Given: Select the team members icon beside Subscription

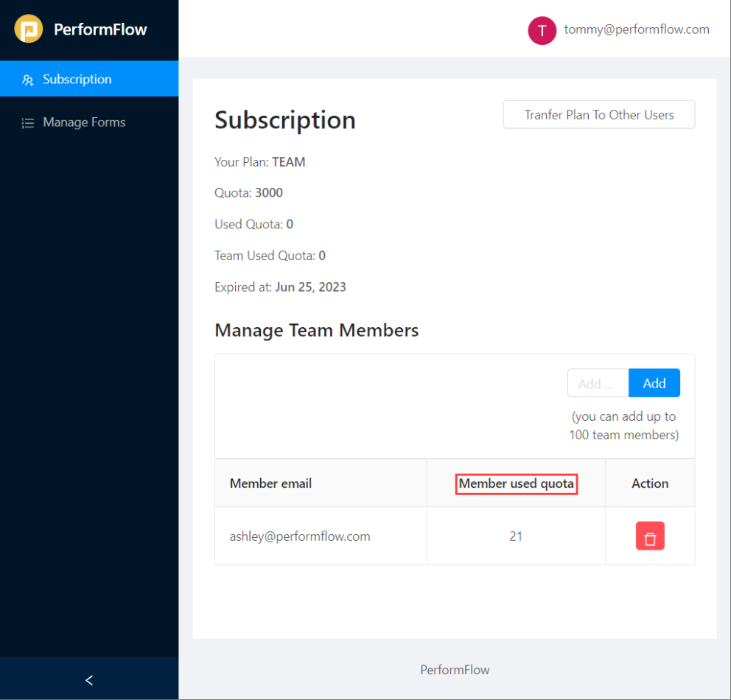Looking at the screenshot, I should (x=28, y=78).
